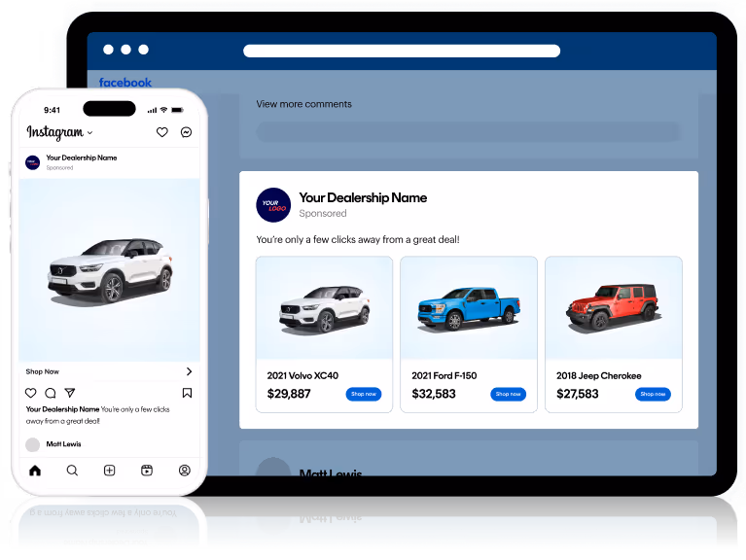
Task: Click Your Dealership Name on Facebook ad
Action: (363, 197)
